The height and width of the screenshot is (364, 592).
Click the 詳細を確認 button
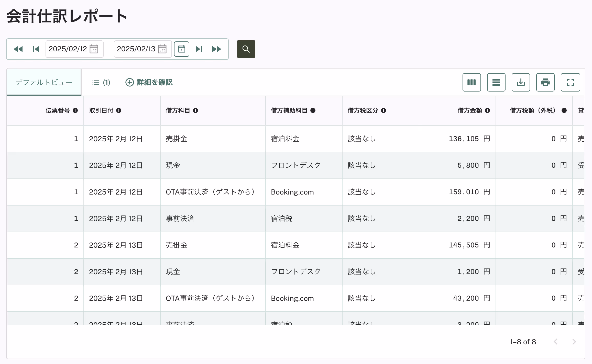point(149,82)
